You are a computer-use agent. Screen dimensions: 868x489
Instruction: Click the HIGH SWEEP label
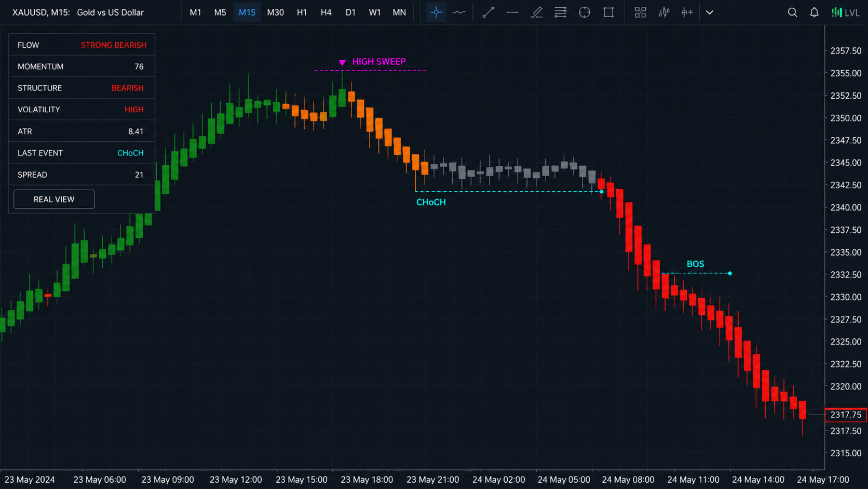[x=379, y=62]
